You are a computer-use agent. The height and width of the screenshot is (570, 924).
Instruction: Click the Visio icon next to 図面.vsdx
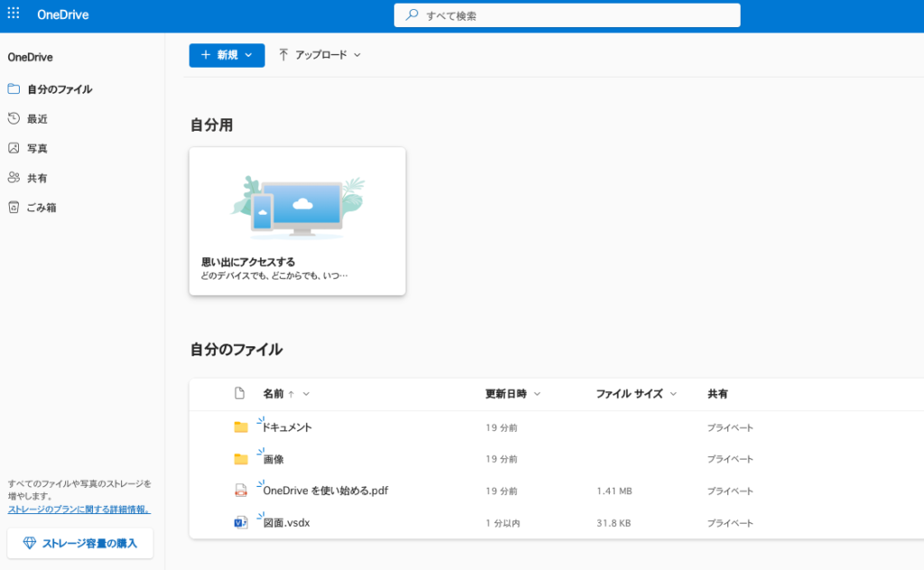[x=240, y=522]
